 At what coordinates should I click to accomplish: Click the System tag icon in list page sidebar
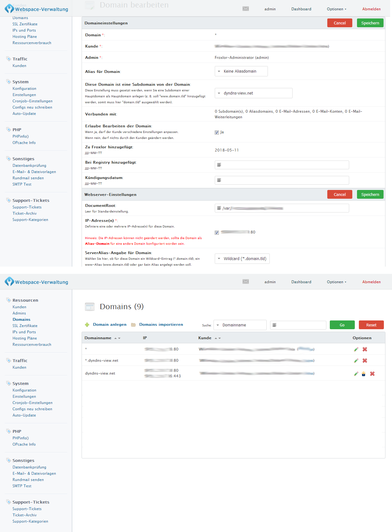click(9, 383)
